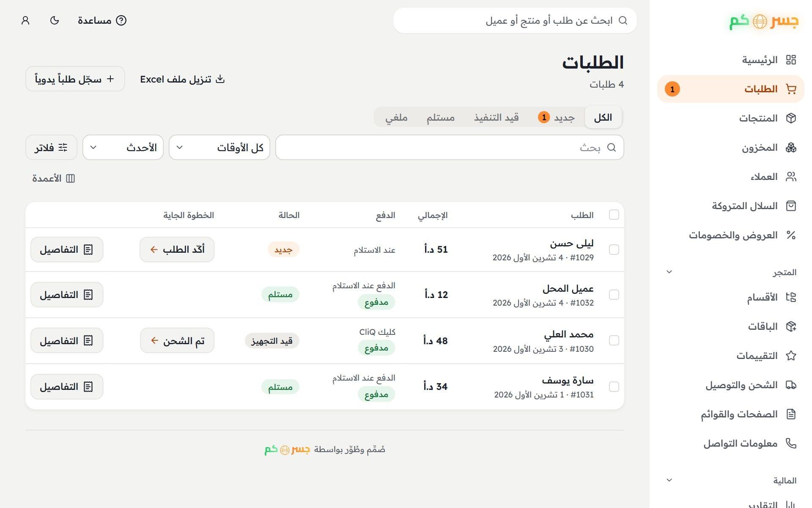Switch to the قيد التنفيذ tab
Screen dimensions: 812x508
497,117
